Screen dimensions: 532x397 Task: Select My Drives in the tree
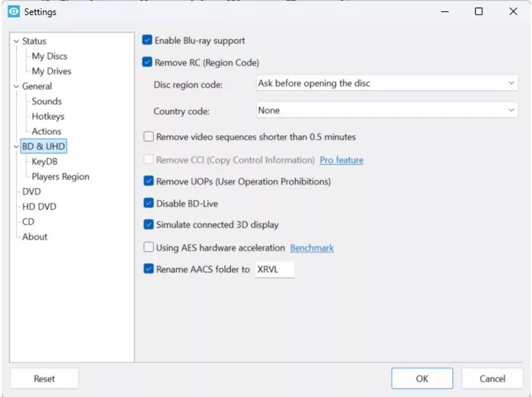51,71
